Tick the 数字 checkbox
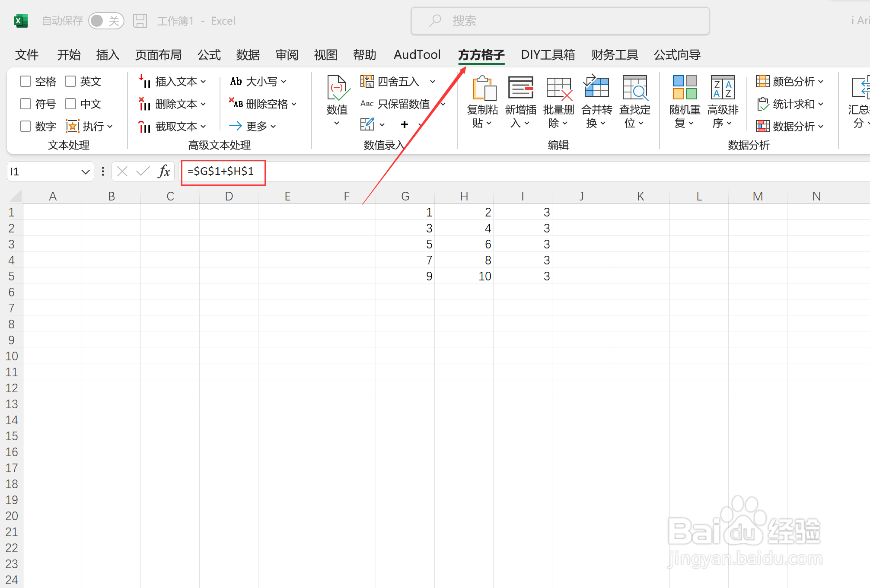Viewport: 870px width, 588px height. pyautogui.click(x=25, y=126)
